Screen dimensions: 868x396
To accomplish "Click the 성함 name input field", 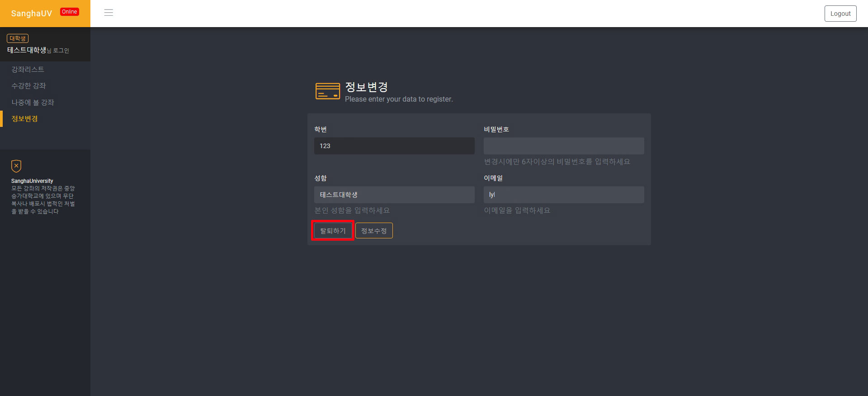I will pos(394,195).
